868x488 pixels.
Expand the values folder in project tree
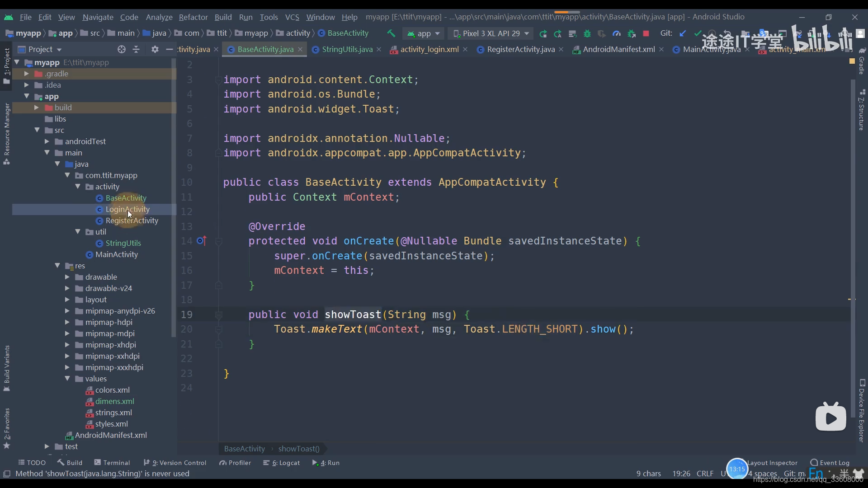tap(67, 378)
